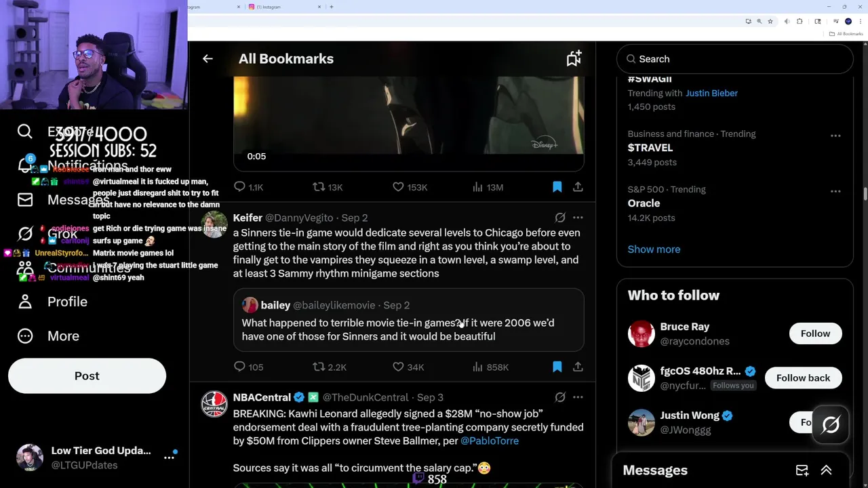Open Grok icon on NBACentral post

(560, 397)
